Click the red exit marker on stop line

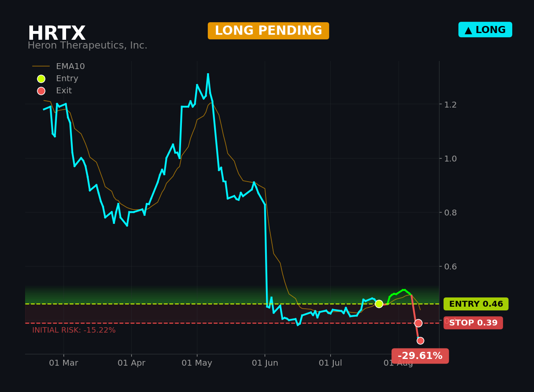(418, 323)
